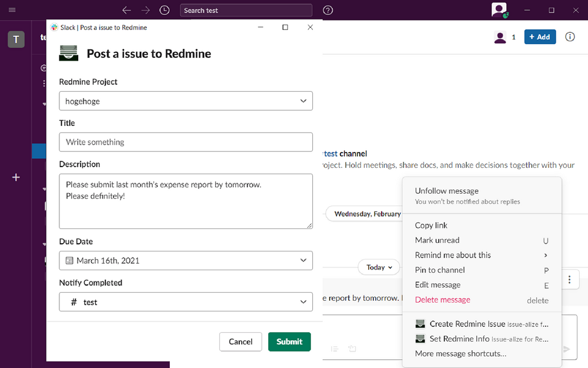This screenshot has width=588, height=368.
Task: Click the test channel link
Action: pyautogui.click(x=330, y=154)
